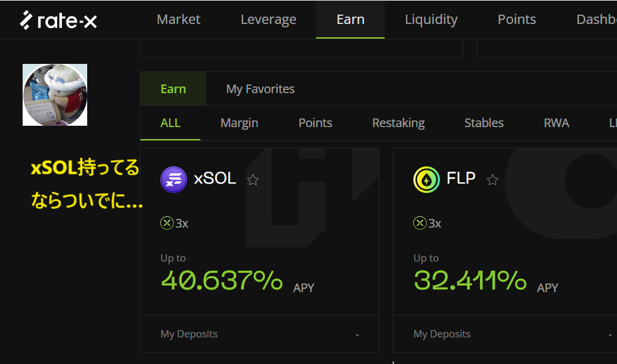
Task: Select the ALL filter tab
Action: coord(170,123)
